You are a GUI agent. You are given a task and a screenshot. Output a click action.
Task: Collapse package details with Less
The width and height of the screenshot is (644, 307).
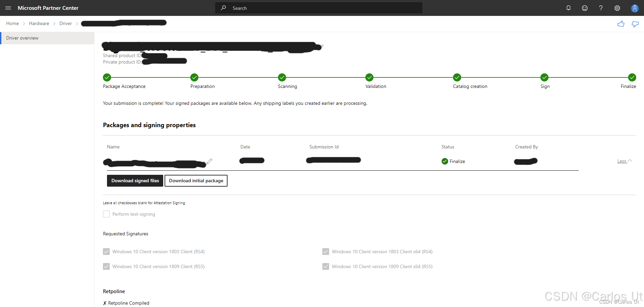point(625,161)
